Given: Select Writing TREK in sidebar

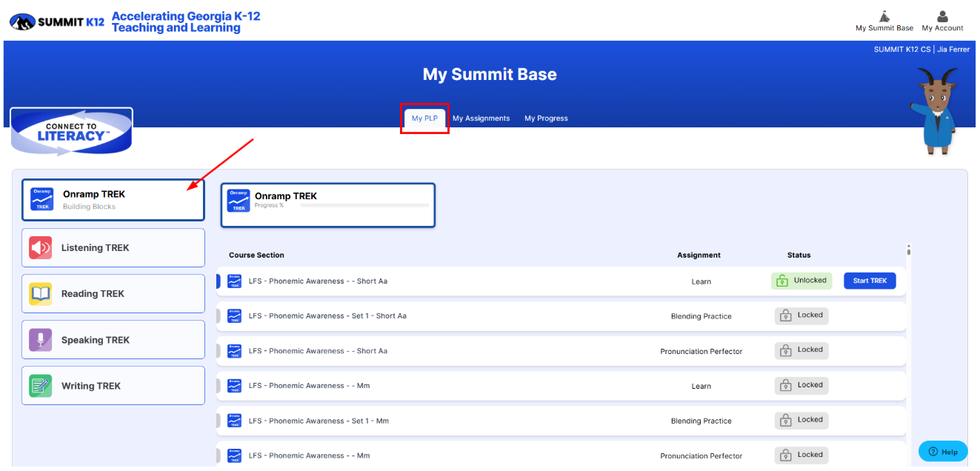Looking at the screenshot, I should click(x=113, y=386).
